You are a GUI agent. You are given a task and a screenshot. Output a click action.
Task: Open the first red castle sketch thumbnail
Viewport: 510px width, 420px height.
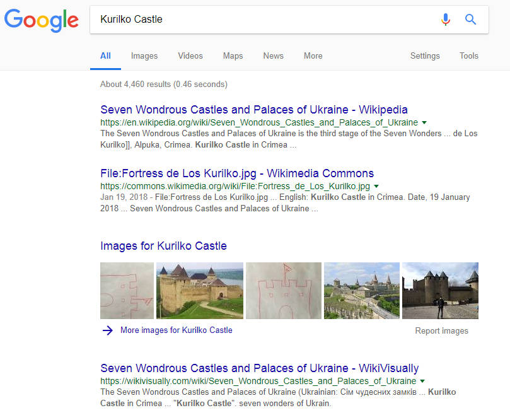pos(127,291)
